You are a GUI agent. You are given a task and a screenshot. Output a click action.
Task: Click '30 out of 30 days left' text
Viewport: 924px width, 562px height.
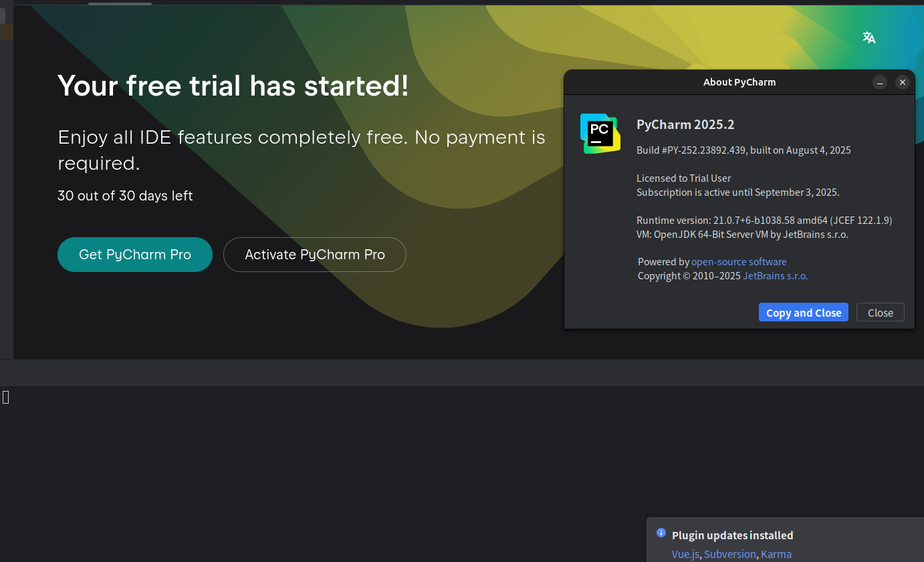point(125,196)
